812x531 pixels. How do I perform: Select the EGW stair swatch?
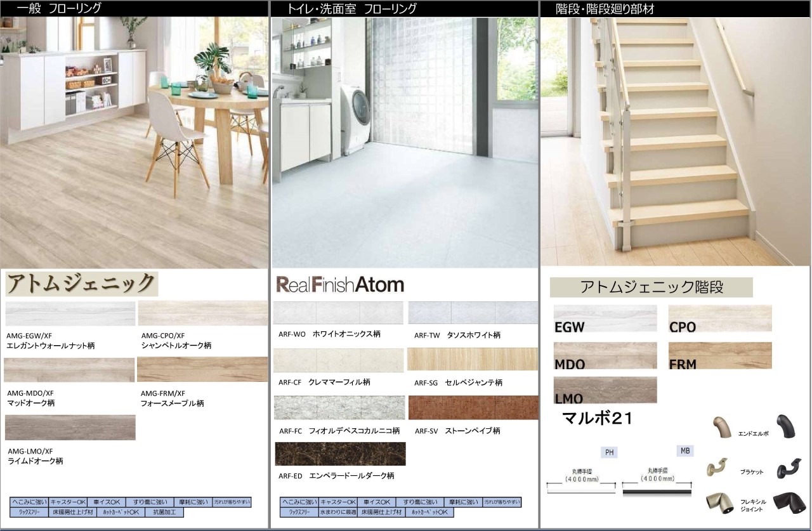(605, 318)
